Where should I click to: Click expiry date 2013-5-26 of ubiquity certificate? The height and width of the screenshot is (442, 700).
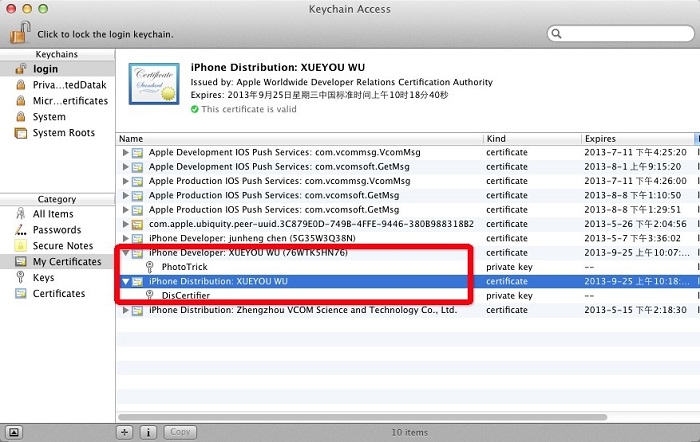pyautogui.click(x=635, y=224)
